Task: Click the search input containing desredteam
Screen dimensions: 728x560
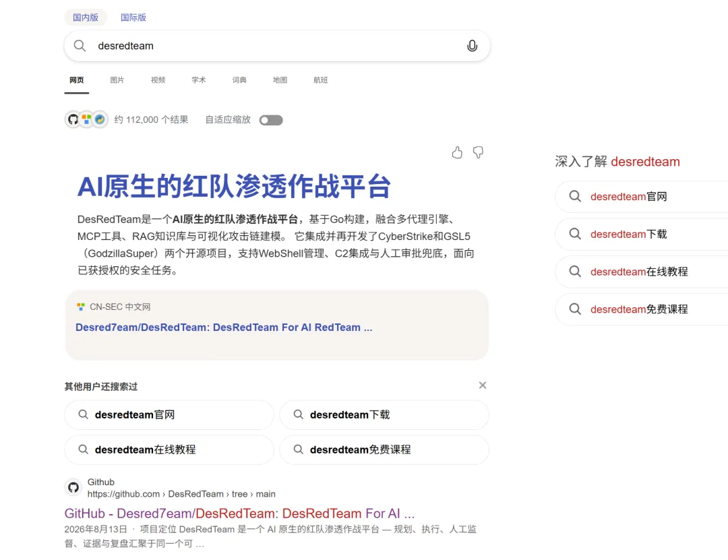Action: [x=277, y=46]
